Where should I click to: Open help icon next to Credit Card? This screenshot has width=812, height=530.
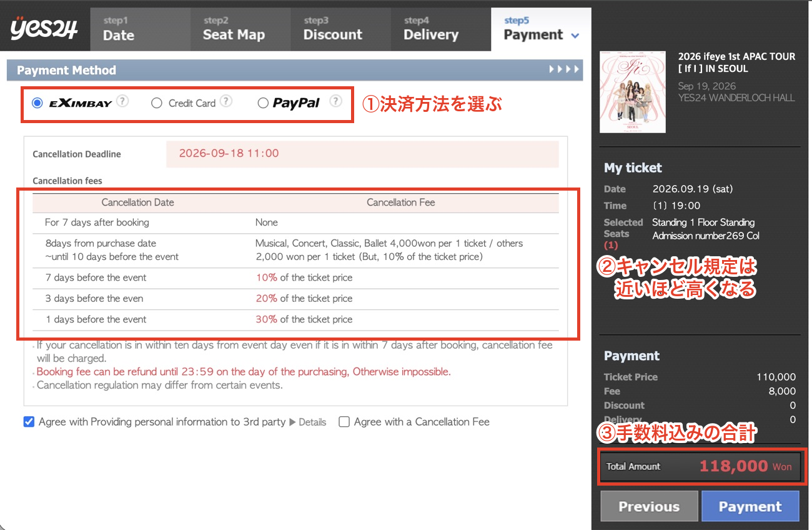(x=226, y=101)
